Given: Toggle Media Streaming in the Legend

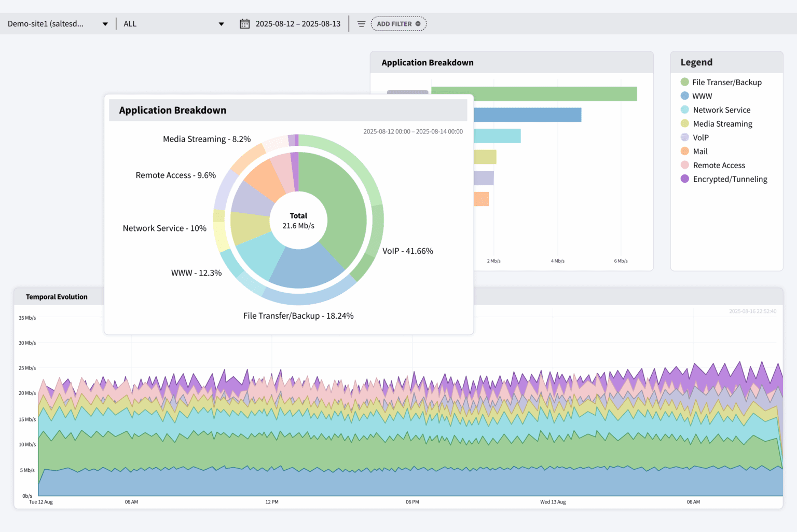Looking at the screenshot, I should click(722, 124).
